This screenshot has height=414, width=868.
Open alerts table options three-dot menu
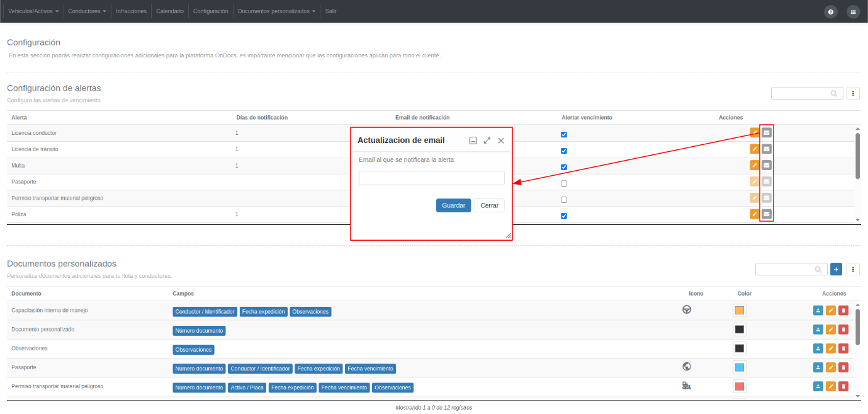[x=853, y=93]
